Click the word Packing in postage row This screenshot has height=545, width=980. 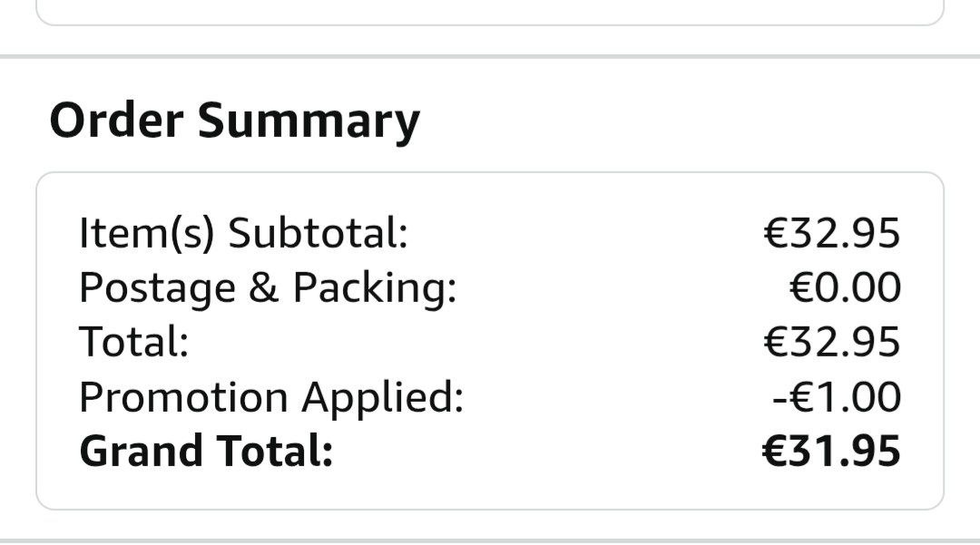point(375,288)
